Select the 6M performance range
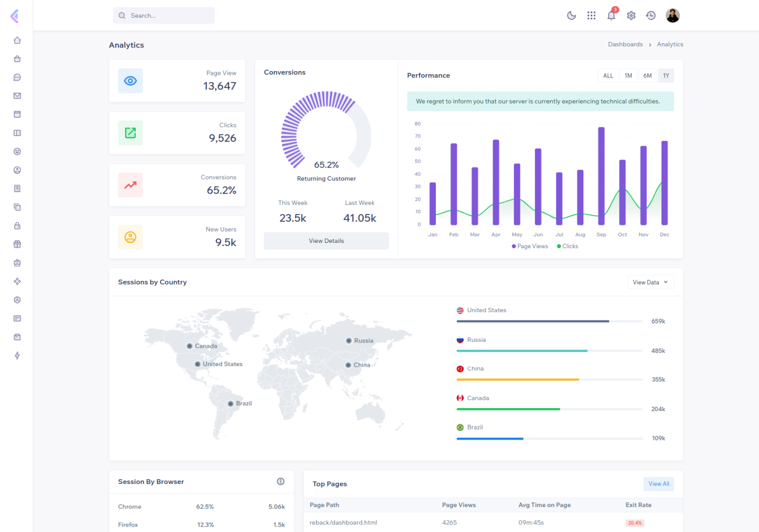This screenshot has width=759, height=532. coord(648,75)
